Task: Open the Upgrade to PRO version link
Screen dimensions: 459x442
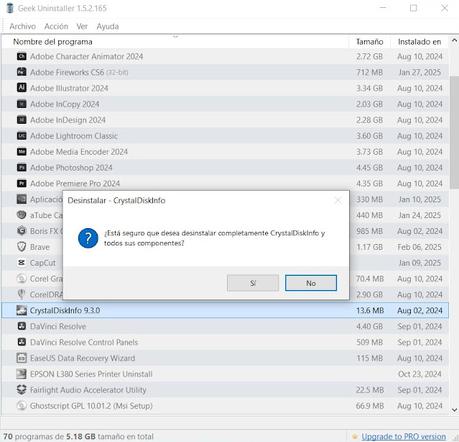Action: click(403, 436)
